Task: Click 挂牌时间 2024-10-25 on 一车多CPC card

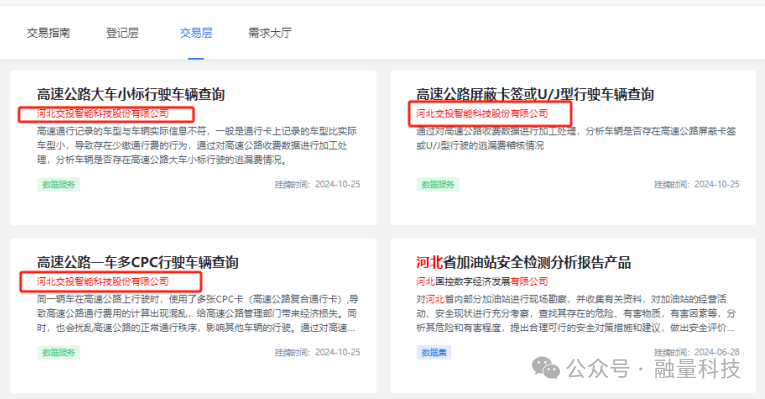Action: tap(317, 352)
